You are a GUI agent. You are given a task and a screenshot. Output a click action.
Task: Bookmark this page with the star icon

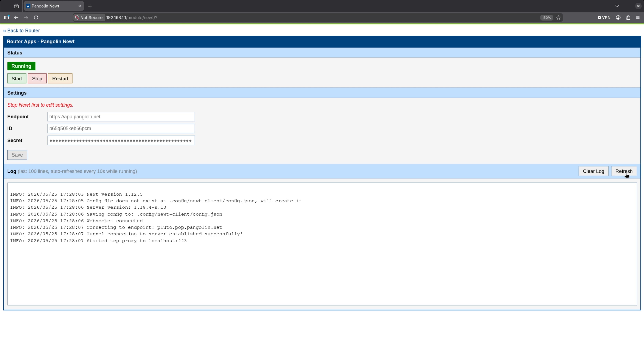pyautogui.click(x=558, y=17)
